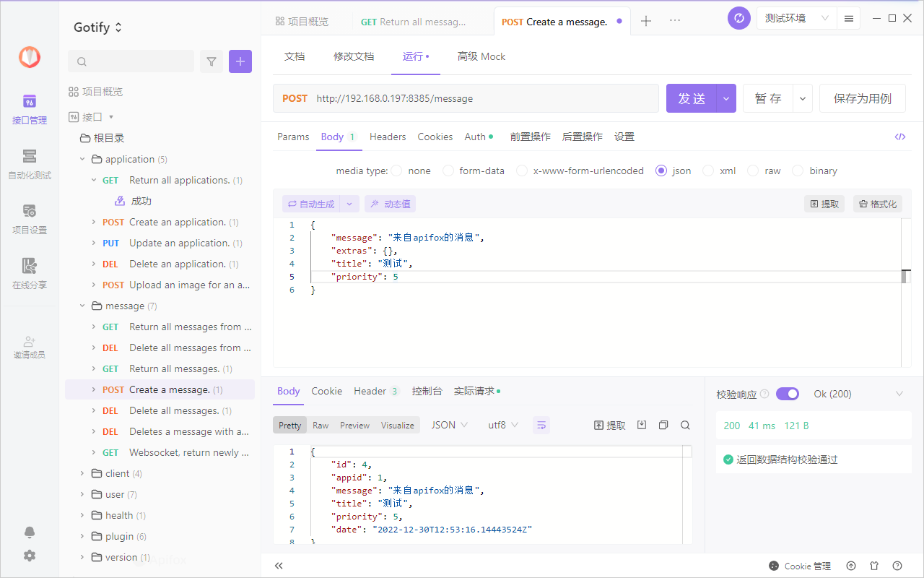924x578 pixels.
Task: Open the Headers request tab
Action: [388, 137]
